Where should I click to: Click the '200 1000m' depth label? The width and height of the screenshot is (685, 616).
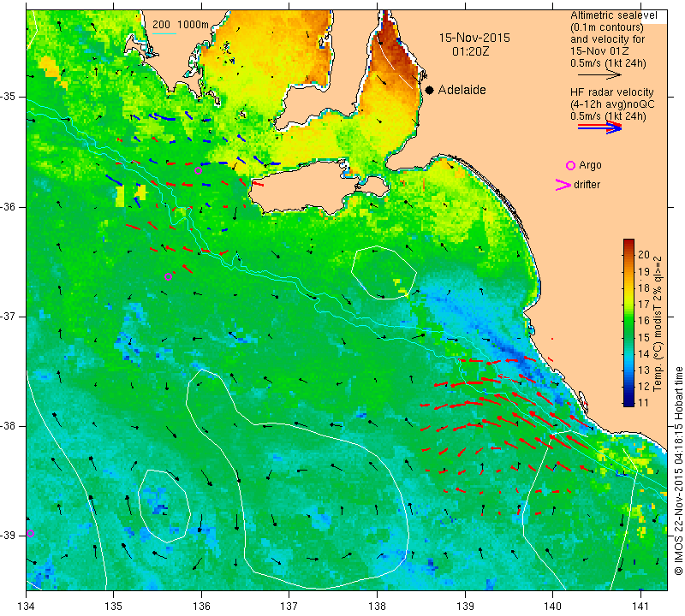click(181, 25)
